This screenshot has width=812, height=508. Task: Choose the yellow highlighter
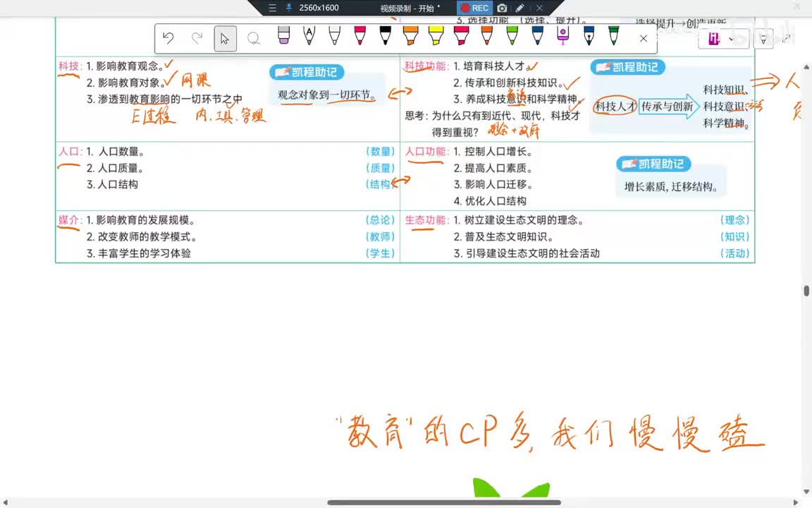coord(436,35)
